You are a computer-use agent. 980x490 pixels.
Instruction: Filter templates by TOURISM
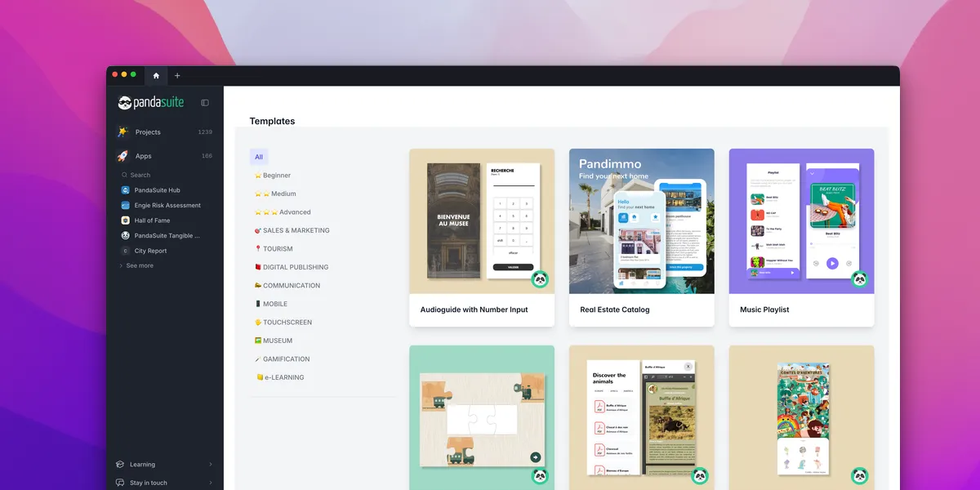274,249
